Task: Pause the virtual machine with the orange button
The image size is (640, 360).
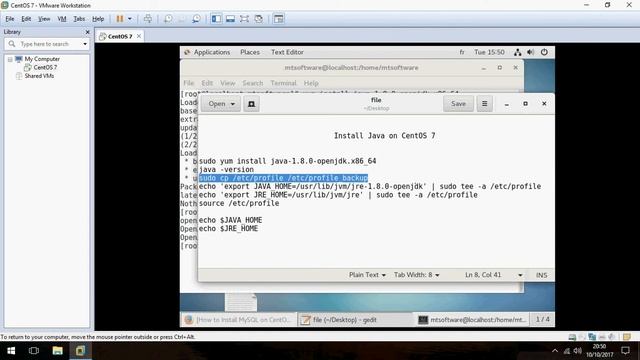Action: 120,19
